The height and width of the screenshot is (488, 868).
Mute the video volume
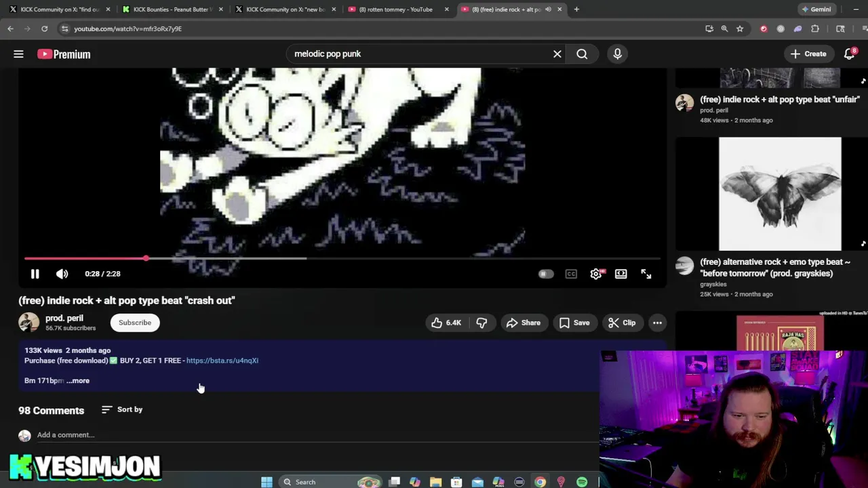coord(62,274)
